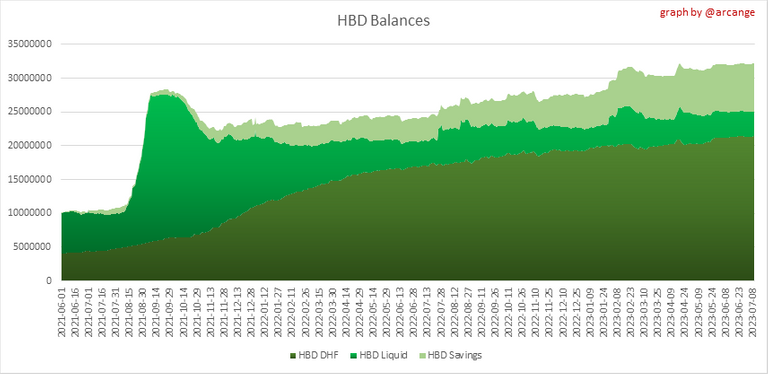Click the 30000000 y-axis label
Image resolution: width=768 pixels, height=374 pixels.
tap(30, 78)
